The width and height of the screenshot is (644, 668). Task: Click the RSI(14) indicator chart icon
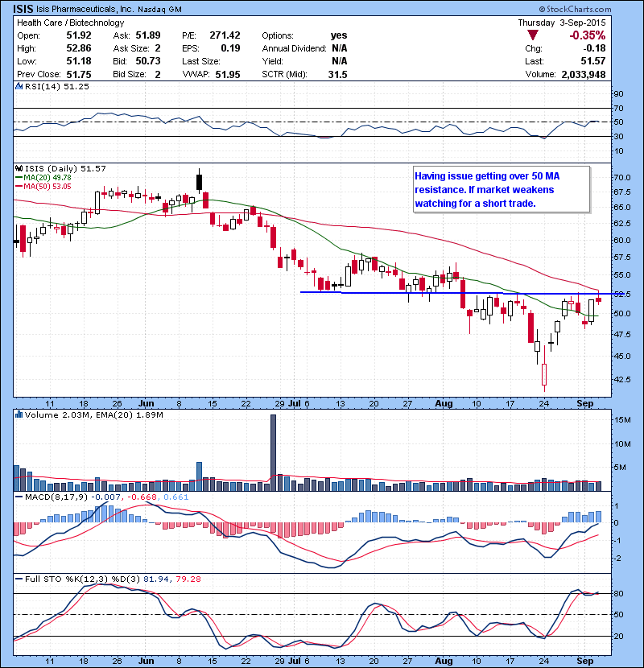pyautogui.click(x=19, y=86)
